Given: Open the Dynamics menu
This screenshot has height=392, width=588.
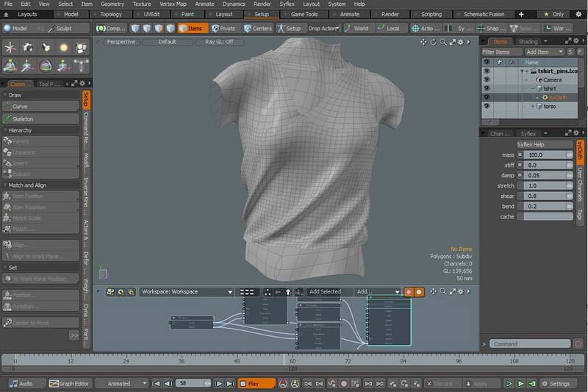Looking at the screenshot, I should pyautogui.click(x=234, y=4).
